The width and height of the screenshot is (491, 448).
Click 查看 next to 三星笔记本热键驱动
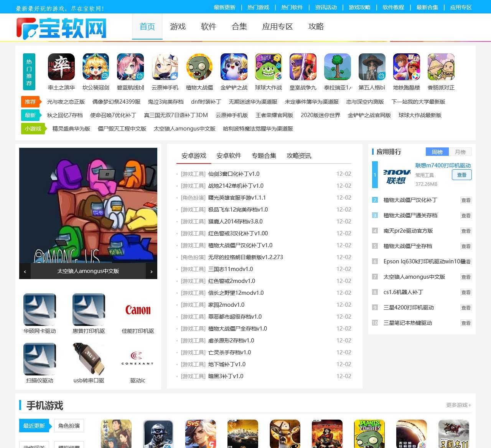coord(466,323)
